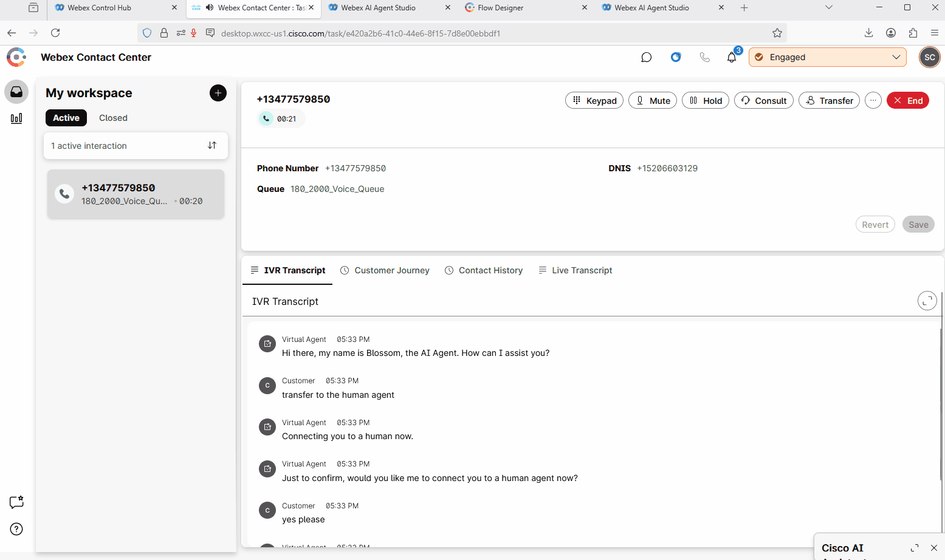Mute the active call
The image size is (945, 560).
[x=652, y=101]
